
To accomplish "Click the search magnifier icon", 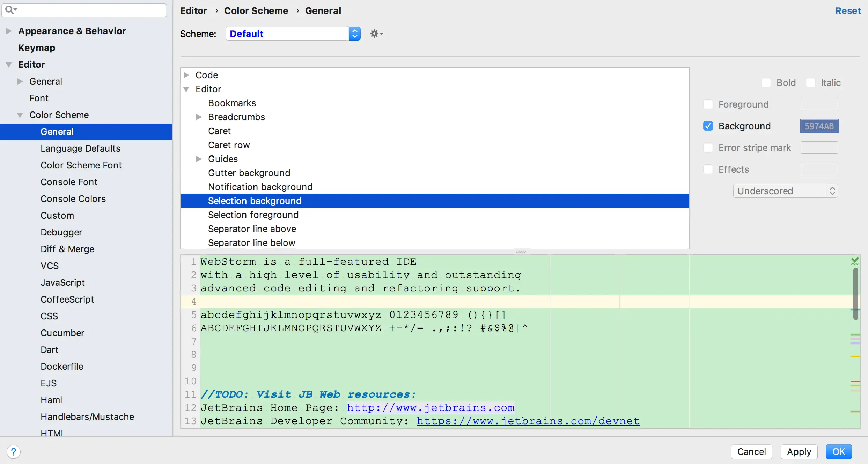I will (x=10, y=10).
